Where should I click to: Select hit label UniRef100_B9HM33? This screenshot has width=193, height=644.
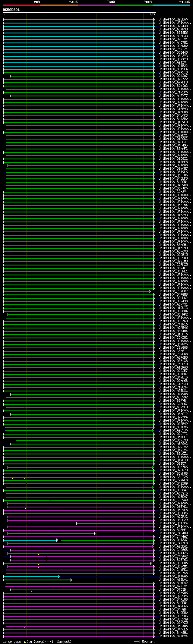[173, 36]
